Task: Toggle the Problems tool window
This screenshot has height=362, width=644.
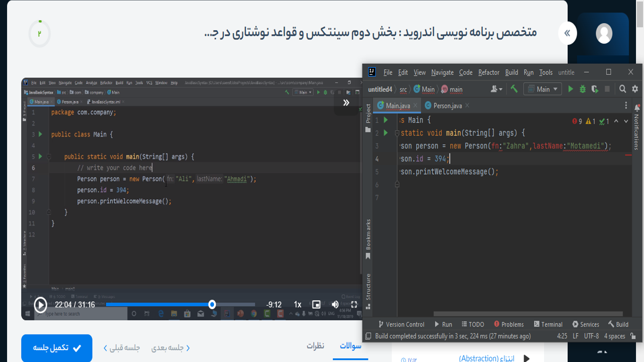Action: point(509,324)
